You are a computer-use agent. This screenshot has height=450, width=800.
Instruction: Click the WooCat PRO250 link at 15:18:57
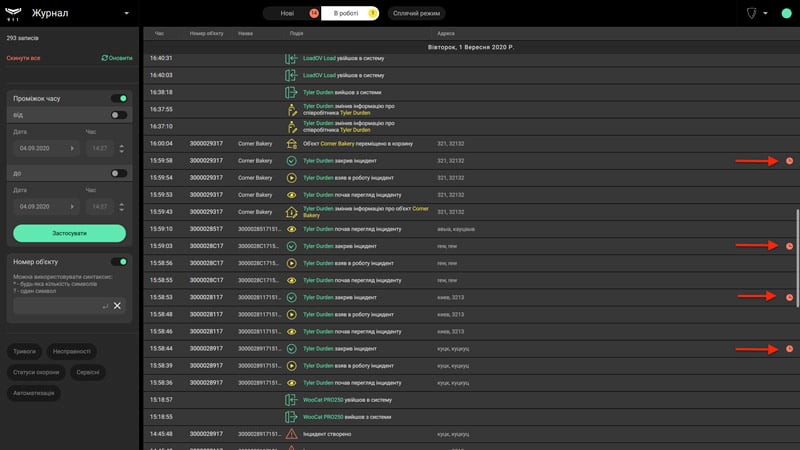click(323, 400)
